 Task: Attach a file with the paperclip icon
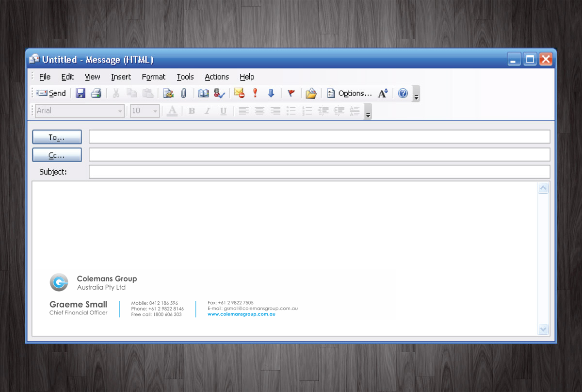[184, 93]
